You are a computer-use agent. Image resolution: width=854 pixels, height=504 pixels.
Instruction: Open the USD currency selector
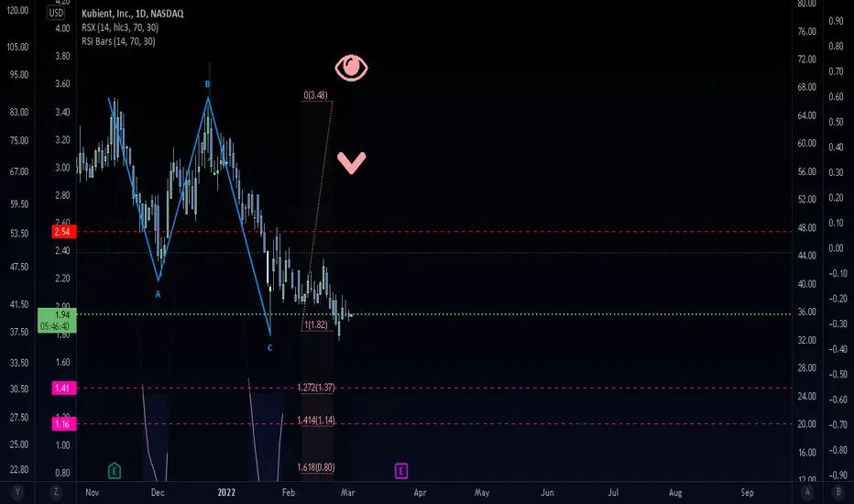tap(56, 13)
